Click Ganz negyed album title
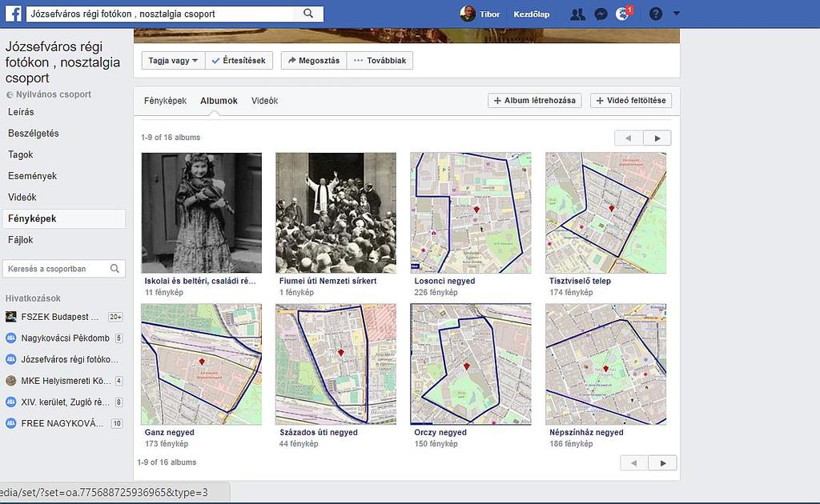820x504 pixels. (x=170, y=433)
